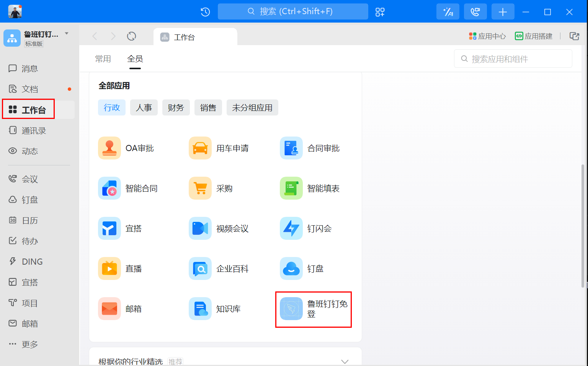
Task: Start a call with the phone icon button
Action: pyautogui.click(x=475, y=12)
